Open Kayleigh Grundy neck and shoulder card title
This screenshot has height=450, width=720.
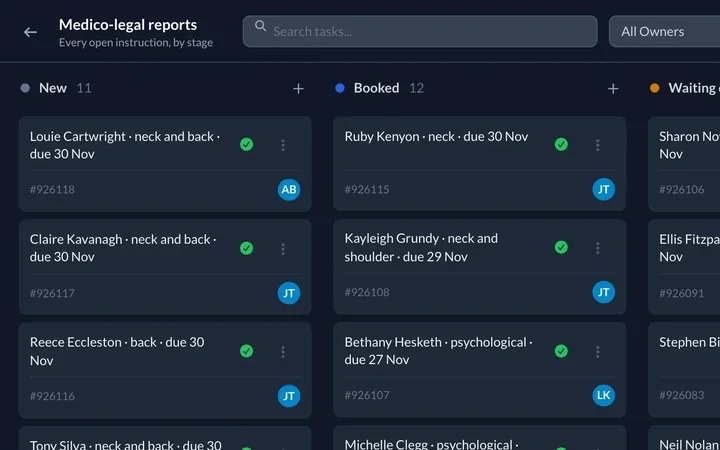click(421, 248)
